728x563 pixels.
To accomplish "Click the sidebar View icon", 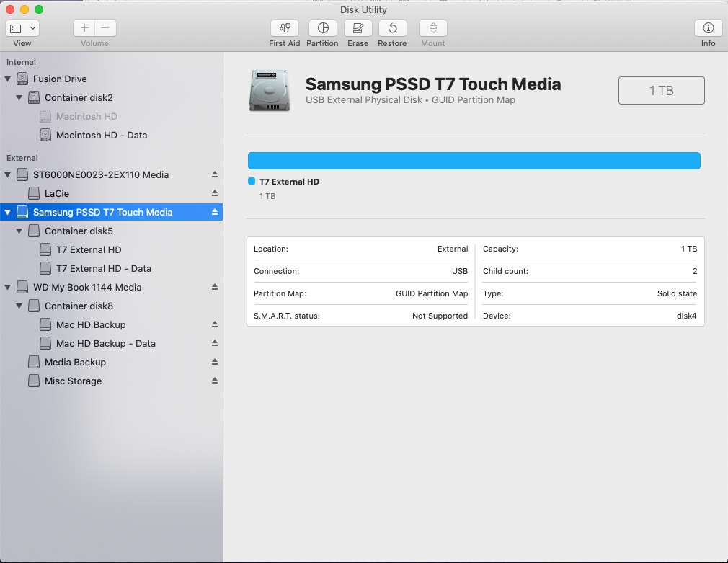I will (x=16, y=28).
